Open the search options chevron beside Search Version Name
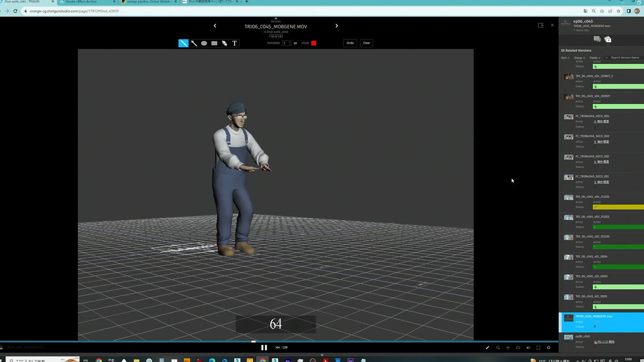 coord(607,58)
